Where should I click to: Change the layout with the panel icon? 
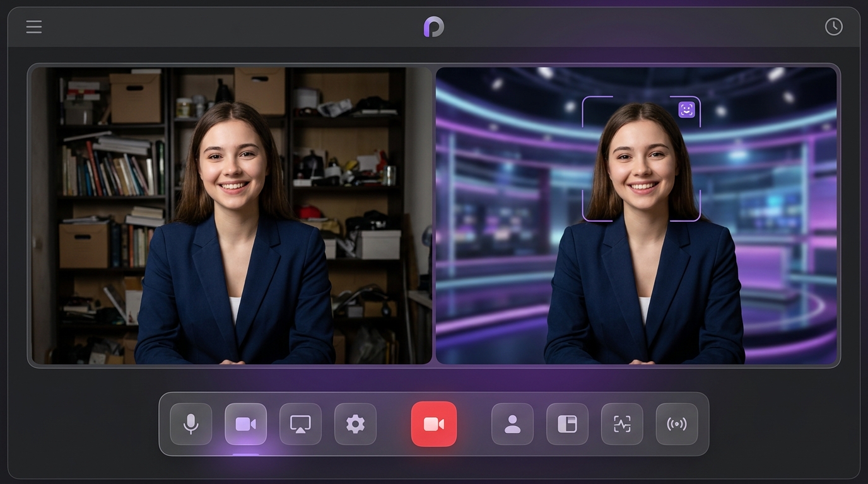click(x=567, y=424)
